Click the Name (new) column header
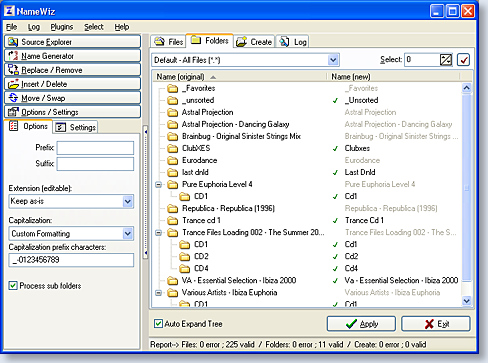 (394, 77)
